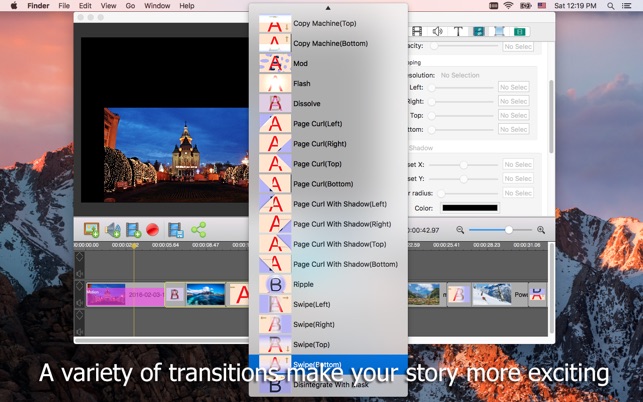
Task: Click the Wi-Fi status icon
Action: coord(508,6)
